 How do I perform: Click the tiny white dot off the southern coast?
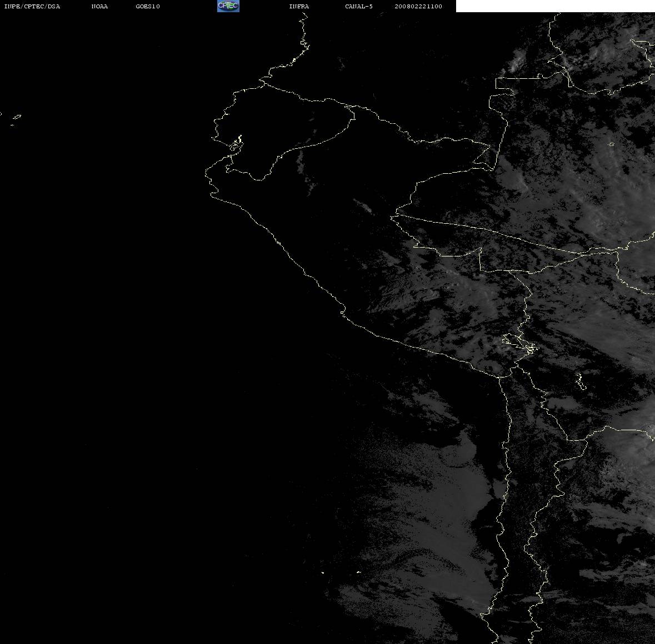(x=322, y=572)
